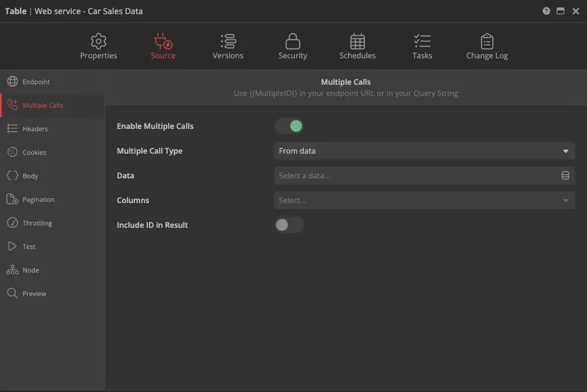Open the Security padlock icon
Viewport: 587px width, 392px height.
293,41
